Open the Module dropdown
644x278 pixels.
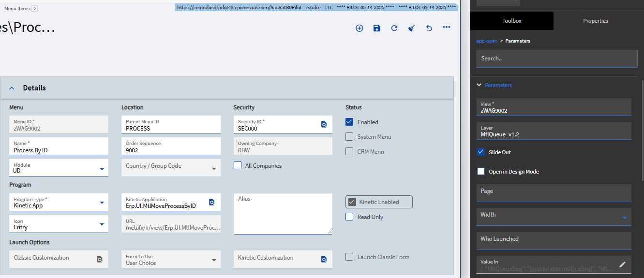click(x=102, y=169)
